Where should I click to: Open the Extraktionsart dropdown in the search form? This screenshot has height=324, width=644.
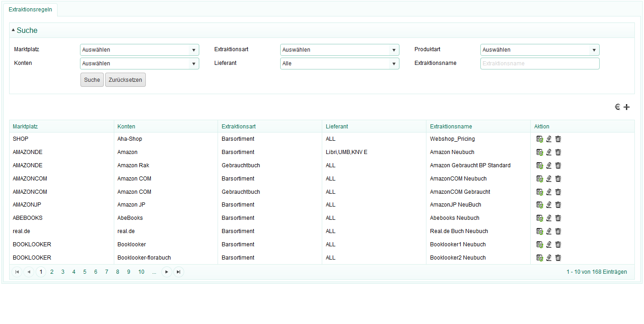coord(340,50)
